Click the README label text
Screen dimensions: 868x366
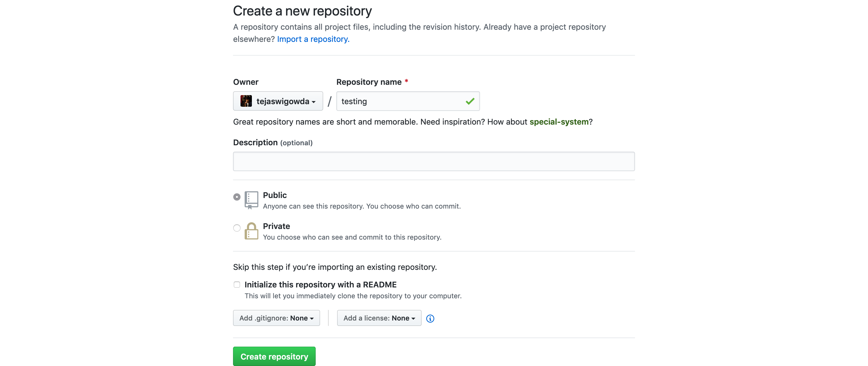tap(320, 284)
